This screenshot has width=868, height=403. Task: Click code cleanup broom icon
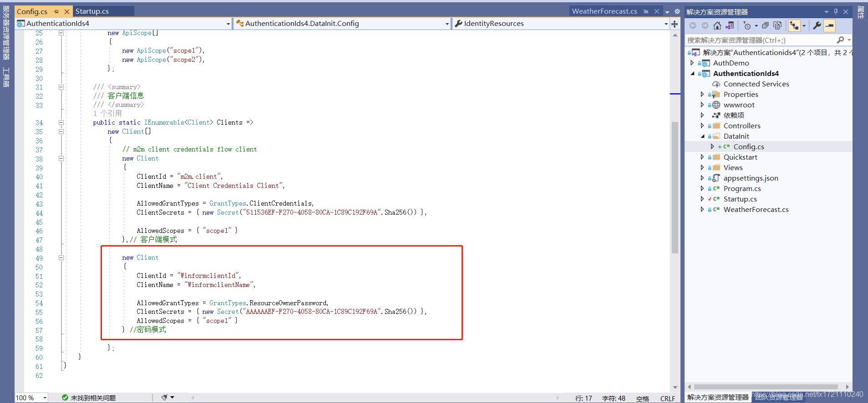164,398
